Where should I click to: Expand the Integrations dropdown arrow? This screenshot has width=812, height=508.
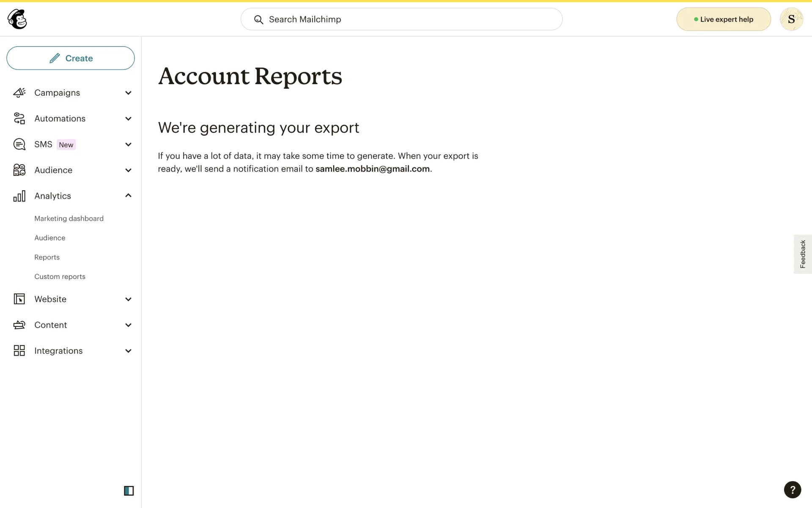(128, 351)
